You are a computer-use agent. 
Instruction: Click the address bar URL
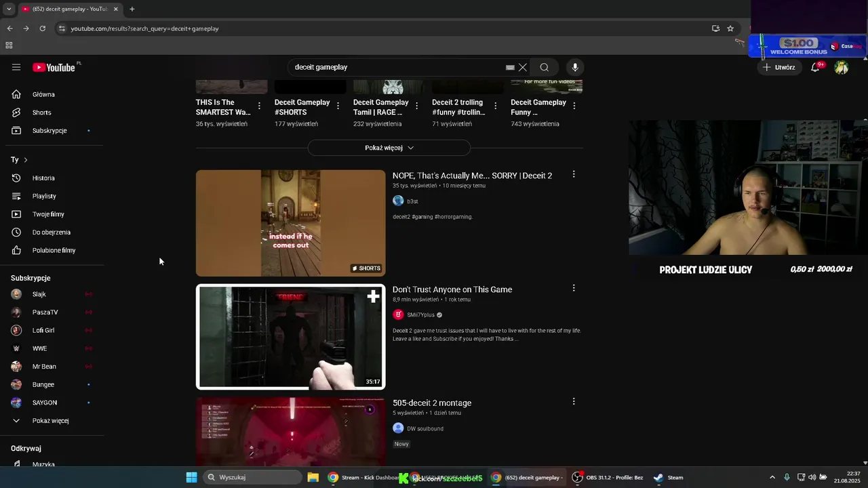[144, 28]
